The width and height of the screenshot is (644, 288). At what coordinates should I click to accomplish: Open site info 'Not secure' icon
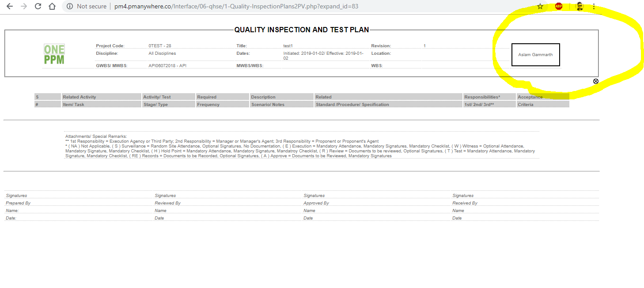[x=69, y=6]
